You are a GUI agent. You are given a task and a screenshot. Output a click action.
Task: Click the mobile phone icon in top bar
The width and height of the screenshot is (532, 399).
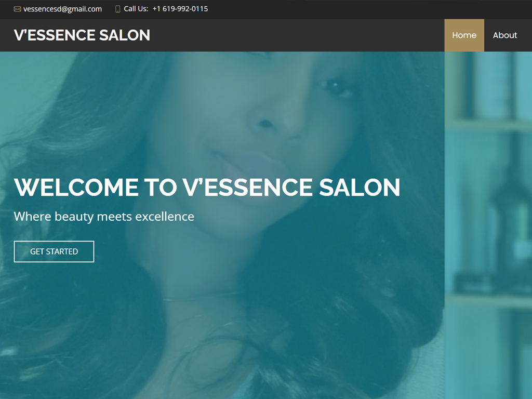pos(118,9)
